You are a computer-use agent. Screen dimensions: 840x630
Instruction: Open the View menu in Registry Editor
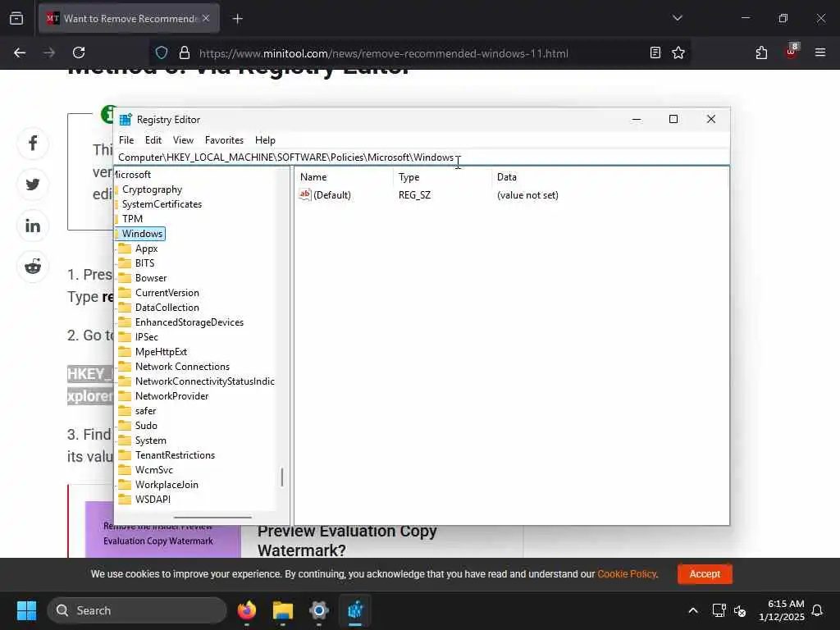(183, 139)
